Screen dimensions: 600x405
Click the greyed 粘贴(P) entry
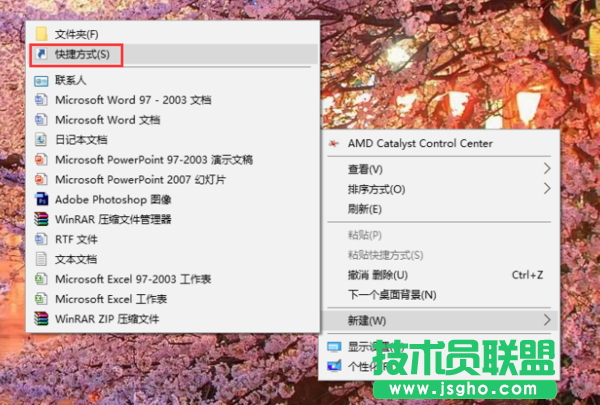pos(439,235)
